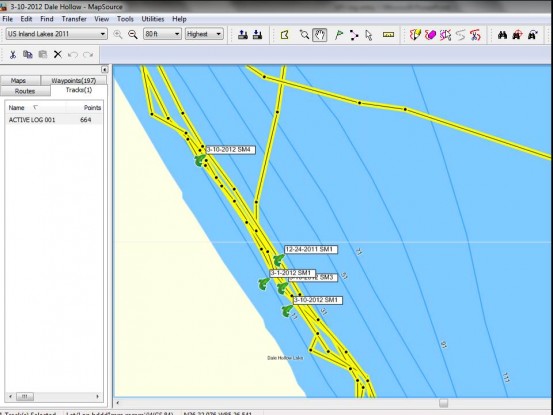The image size is (553, 415).
Task: Click the Send To Device icon
Action: click(x=243, y=35)
